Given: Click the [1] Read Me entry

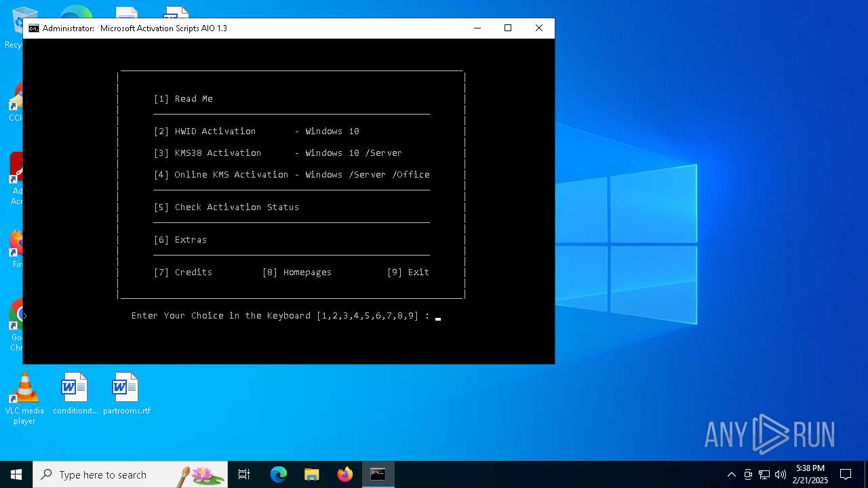Looking at the screenshot, I should click(183, 99).
